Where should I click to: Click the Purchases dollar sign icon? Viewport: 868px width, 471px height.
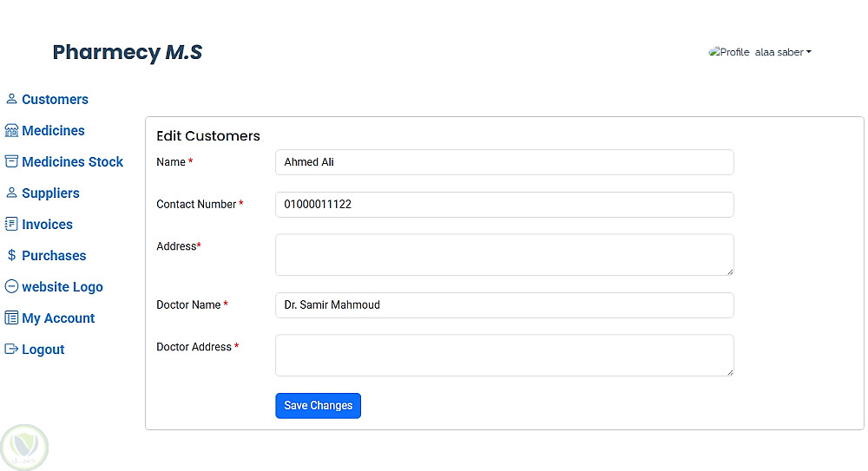(11, 255)
